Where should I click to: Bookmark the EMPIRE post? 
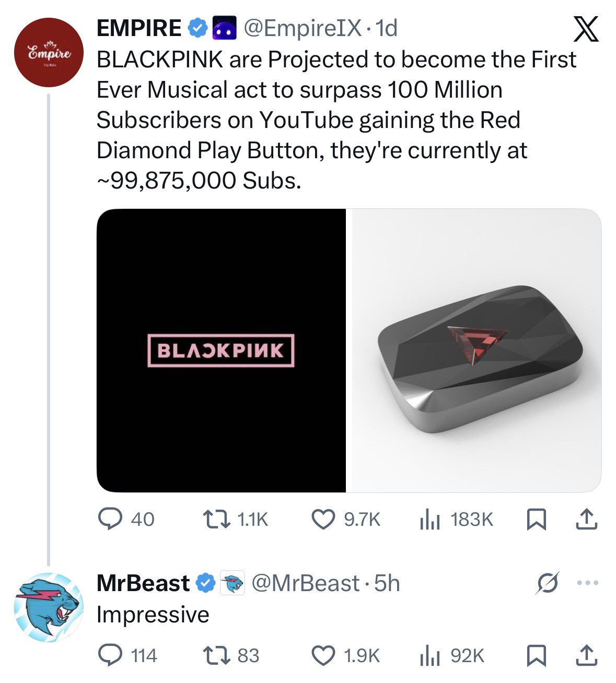point(535,519)
